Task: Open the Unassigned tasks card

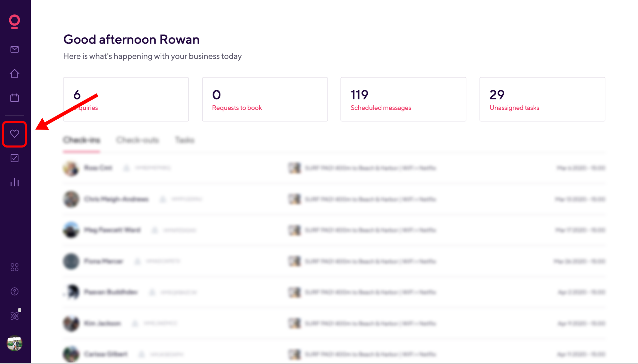Action: 542,99
